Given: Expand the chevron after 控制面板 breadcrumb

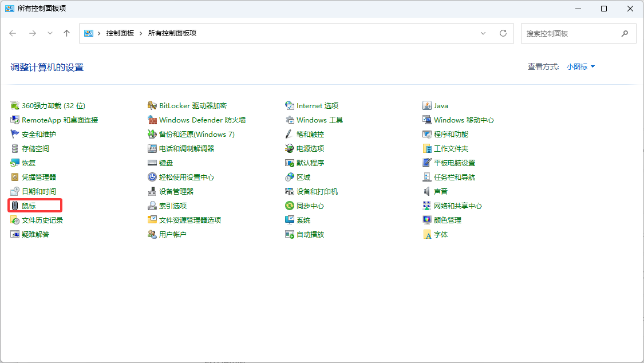Looking at the screenshot, I should point(141,33).
